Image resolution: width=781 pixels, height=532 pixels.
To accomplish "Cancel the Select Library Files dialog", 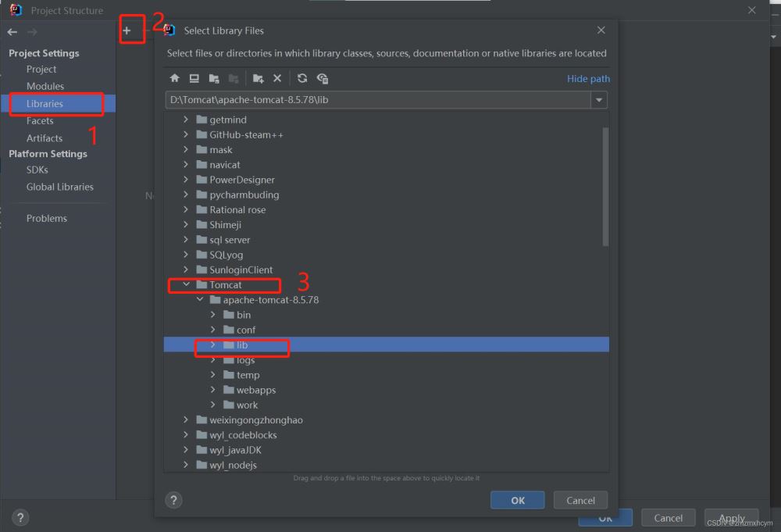I will click(x=580, y=500).
